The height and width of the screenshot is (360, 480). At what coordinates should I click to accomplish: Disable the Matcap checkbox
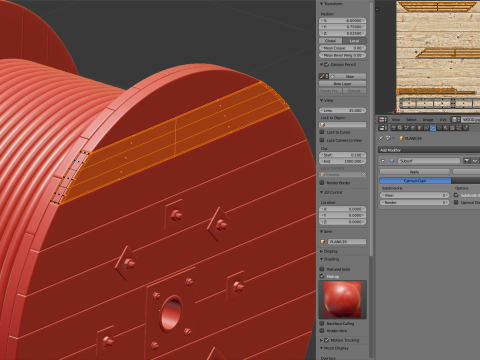tap(322, 276)
